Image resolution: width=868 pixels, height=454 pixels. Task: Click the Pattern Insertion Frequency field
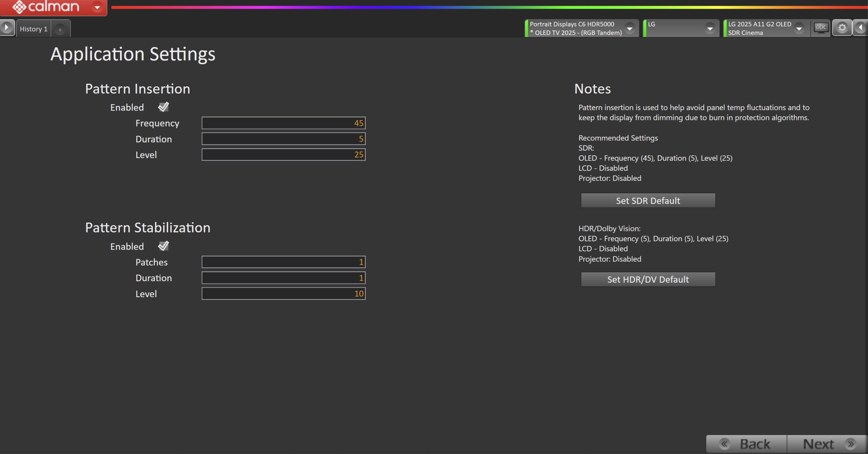(283, 123)
